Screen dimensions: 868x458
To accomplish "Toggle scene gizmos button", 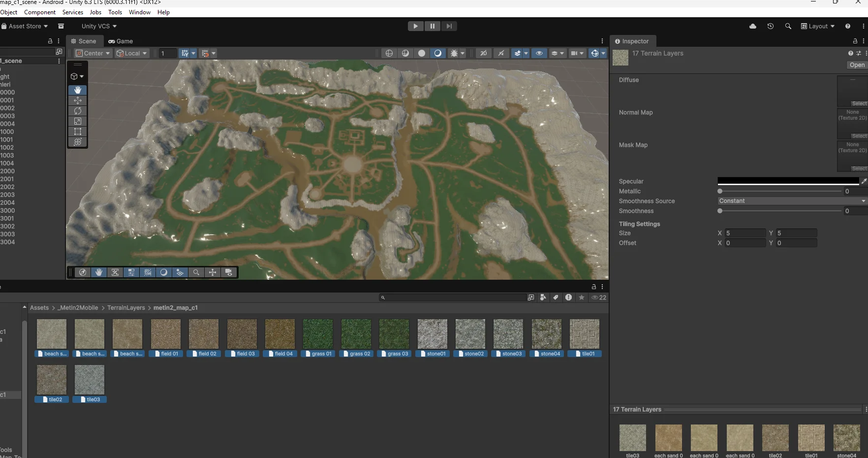I will pos(595,53).
